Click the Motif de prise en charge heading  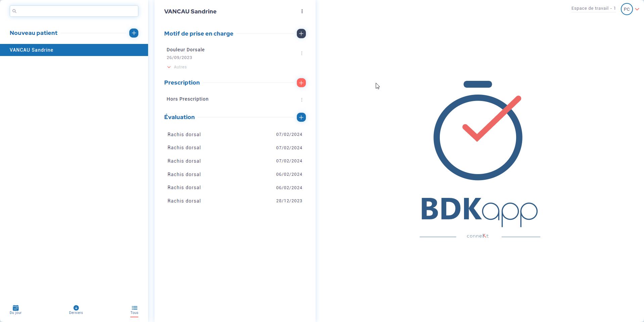point(199,34)
